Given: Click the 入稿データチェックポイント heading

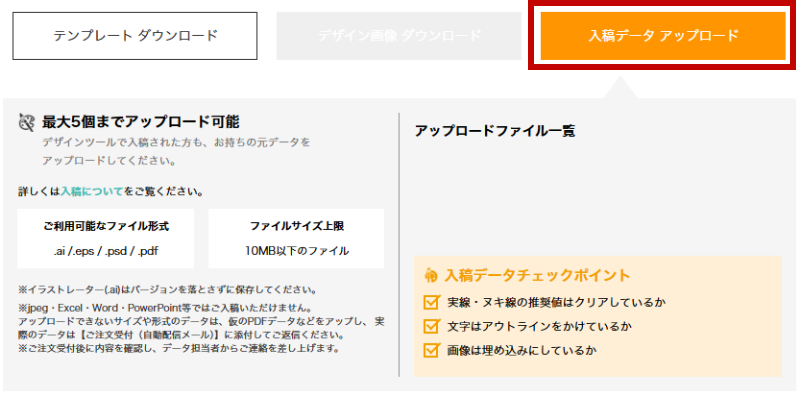Looking at the screenshot, I should tap(537, 276).
